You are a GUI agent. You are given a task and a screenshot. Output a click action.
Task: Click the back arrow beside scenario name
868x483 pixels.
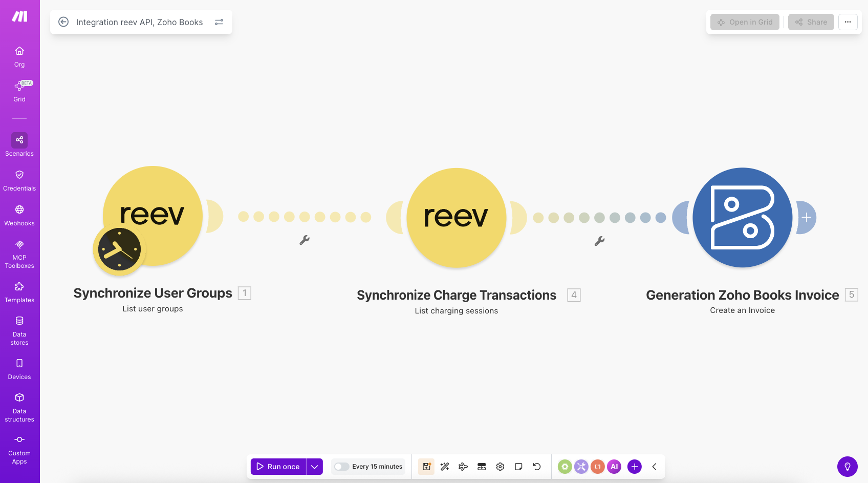tap(63, 22)
